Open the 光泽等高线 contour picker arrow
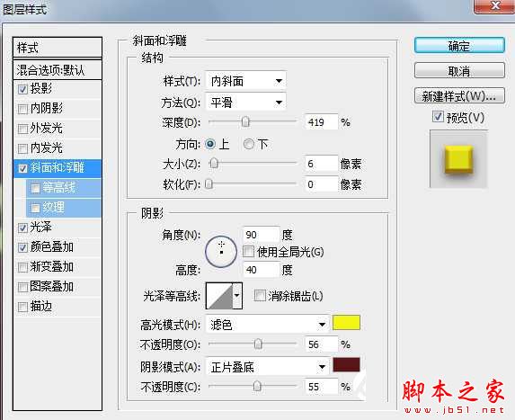Viewport: 515px width, 420px height. 237,296
